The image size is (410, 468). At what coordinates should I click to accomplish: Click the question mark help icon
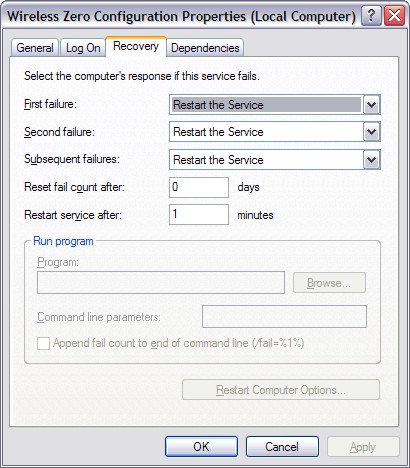click(371, 16)
